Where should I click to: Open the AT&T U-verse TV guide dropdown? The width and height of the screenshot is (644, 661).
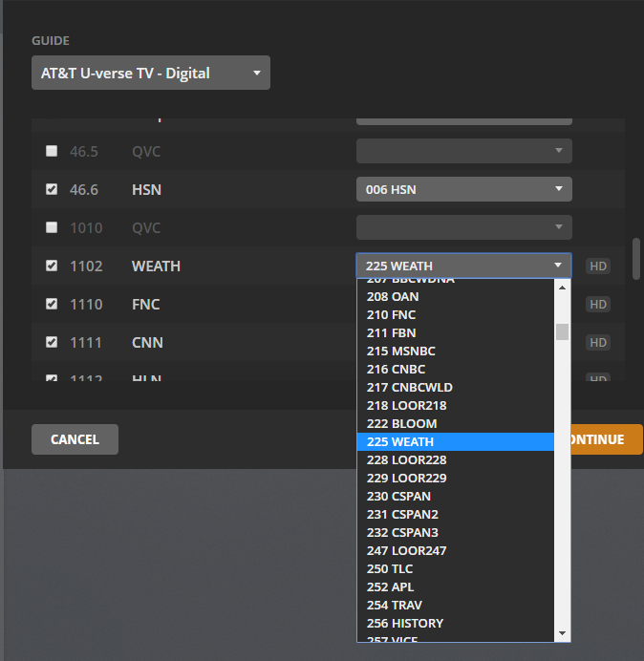click(x=151, y=73)
